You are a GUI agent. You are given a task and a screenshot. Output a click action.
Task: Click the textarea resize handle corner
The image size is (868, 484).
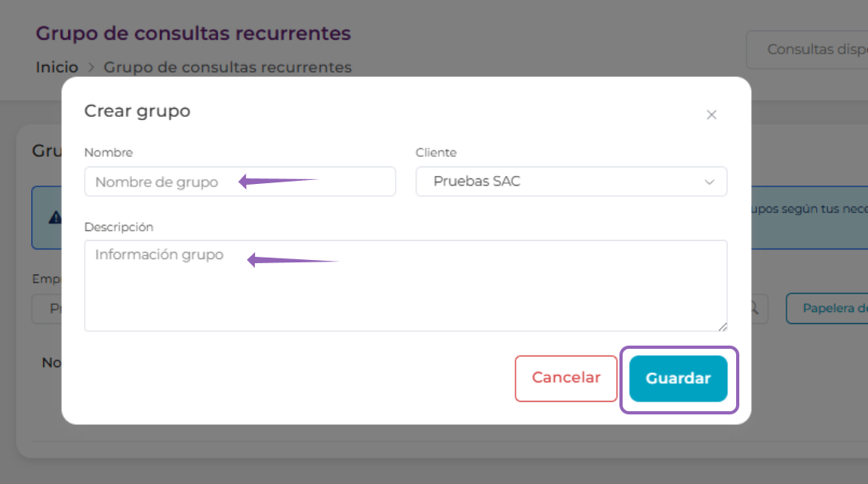click(723, 326)
